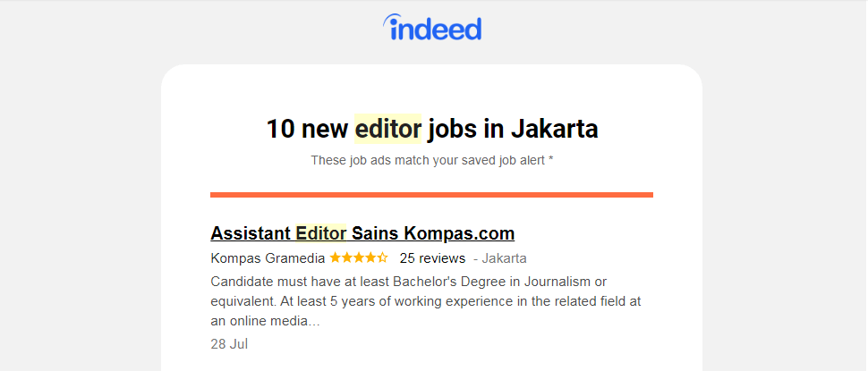
Task: Click the last star in the rating
Action: (x=383, y=258)
